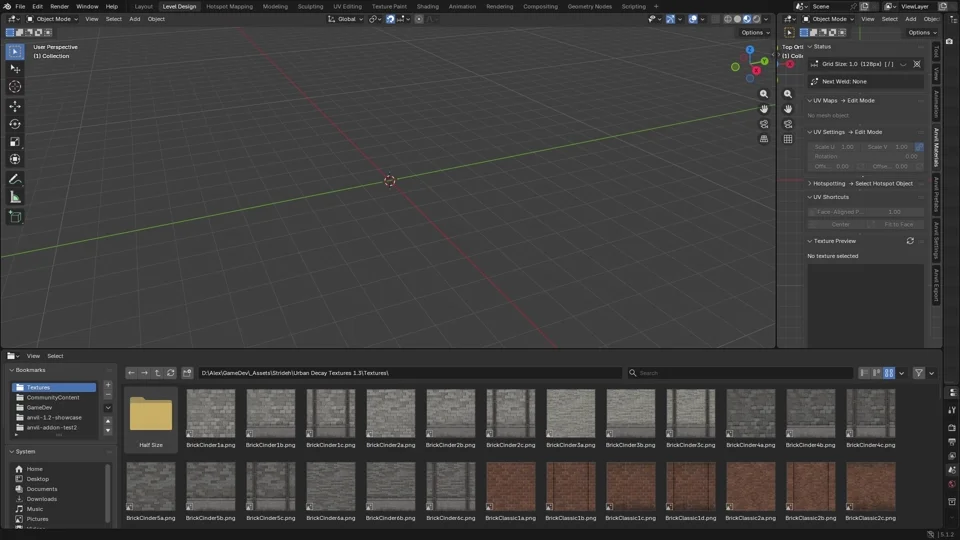960x540 pixels.
Task: Go forward with the file browser right arrow
Action: pyautogui.click(x=144, y=373)
